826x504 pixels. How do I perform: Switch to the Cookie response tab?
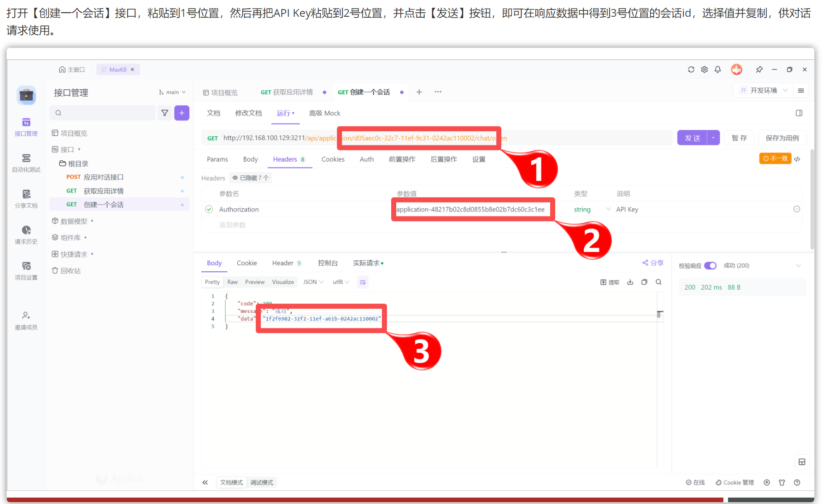point(246,263)
